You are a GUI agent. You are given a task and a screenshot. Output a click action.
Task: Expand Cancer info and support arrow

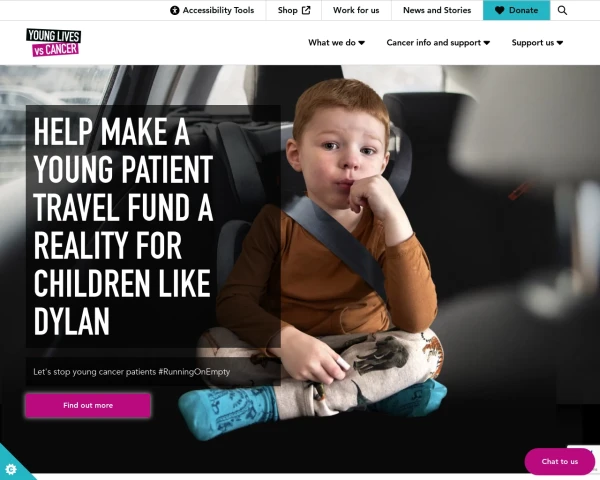[487, 43]
